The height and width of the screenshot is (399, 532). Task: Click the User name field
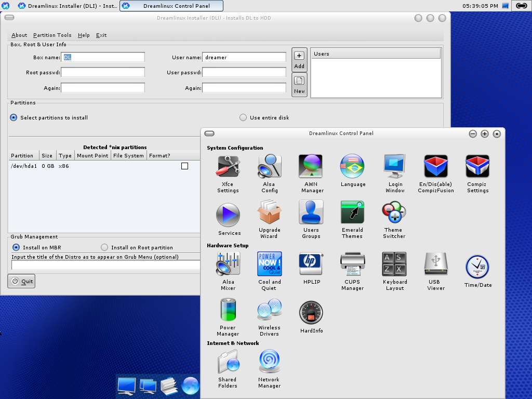(244, 57)
